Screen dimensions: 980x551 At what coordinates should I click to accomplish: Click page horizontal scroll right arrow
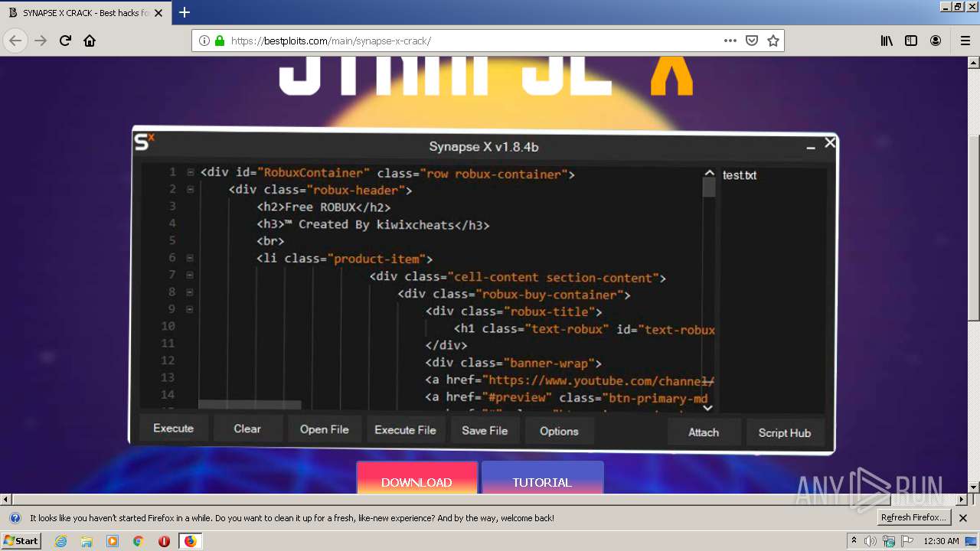coord(962,500)
